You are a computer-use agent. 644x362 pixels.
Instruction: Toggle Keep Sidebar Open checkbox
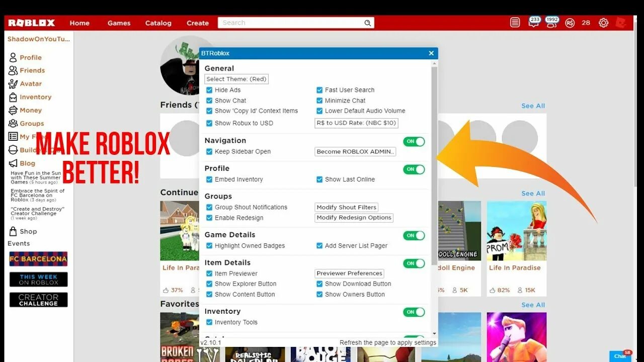click(x=209, y=151)
